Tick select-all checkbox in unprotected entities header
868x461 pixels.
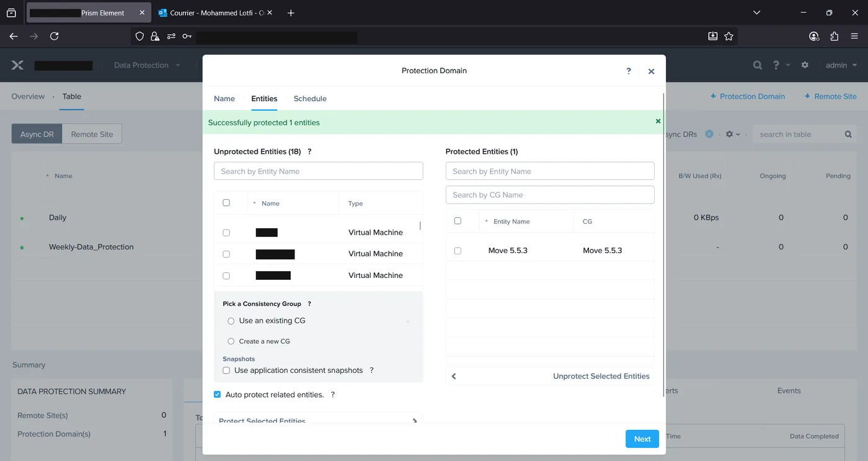click(226, 203)
